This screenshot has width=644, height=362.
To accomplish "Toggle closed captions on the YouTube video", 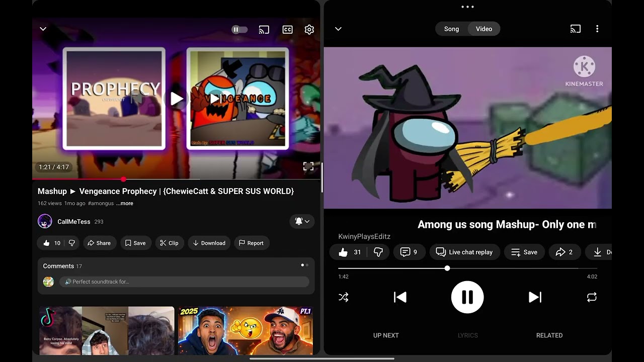I will click(287, 30).
